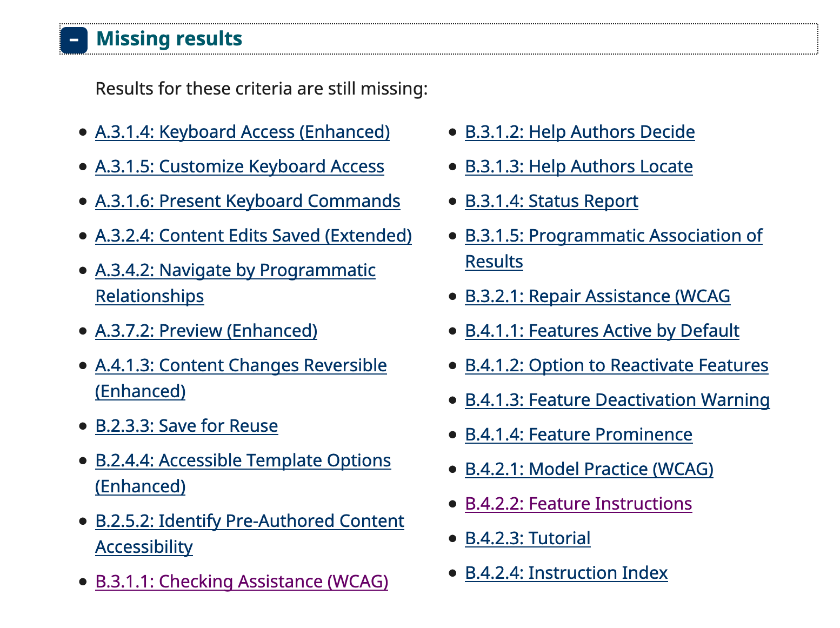The width and height of the screenshot is (840, 628).
Task: Open B.3.1.1: Checking Assistance (WCAG)
Action: click(241, 581)
